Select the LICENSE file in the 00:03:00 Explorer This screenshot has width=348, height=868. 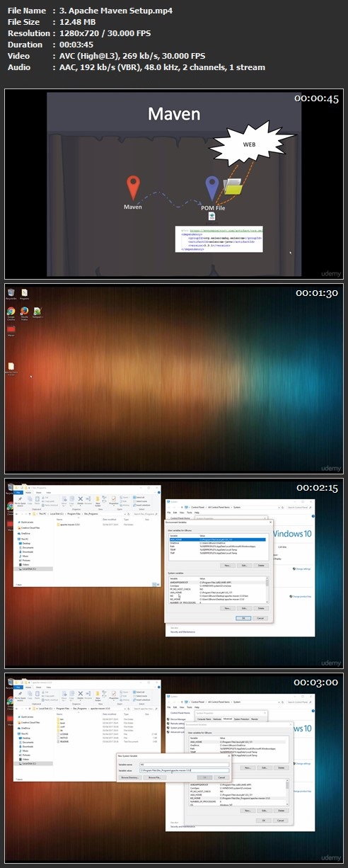point(62,734)
